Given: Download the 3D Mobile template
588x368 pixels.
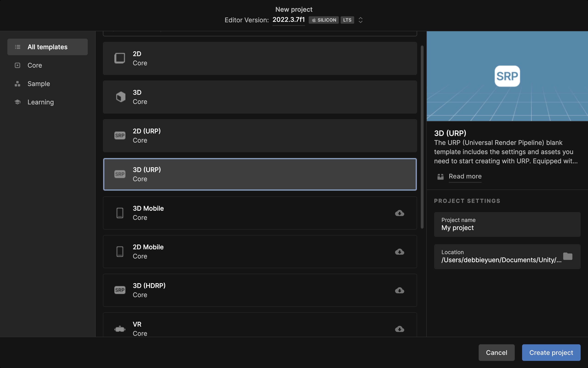Looking at the screenshot, I should click(399, 213).
